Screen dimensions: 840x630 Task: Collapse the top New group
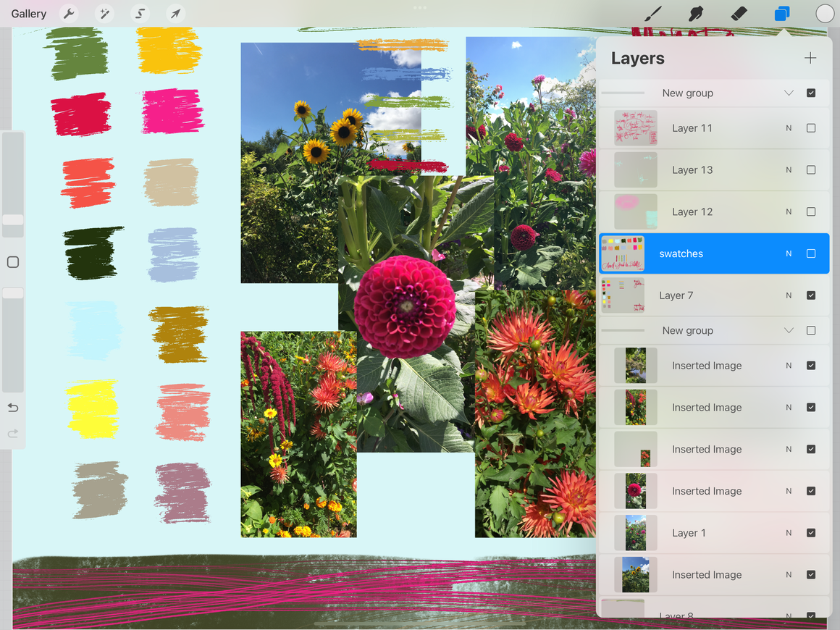click(789, 93)
